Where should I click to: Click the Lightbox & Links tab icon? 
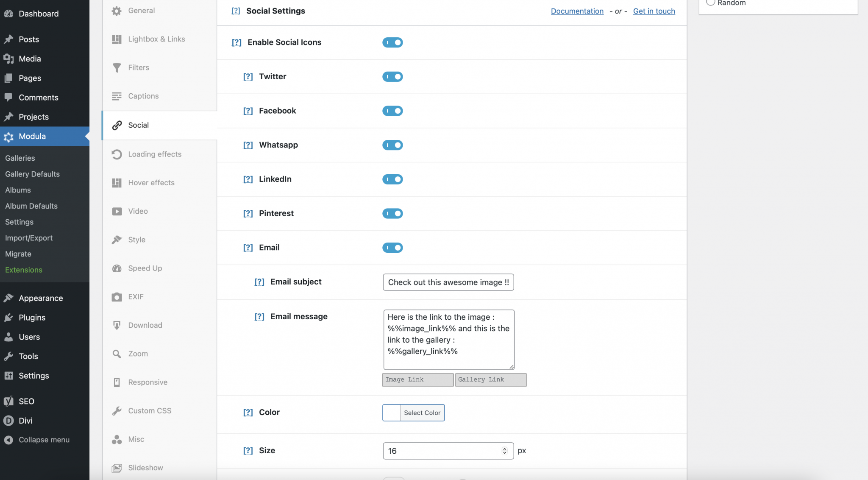point(117,39)
